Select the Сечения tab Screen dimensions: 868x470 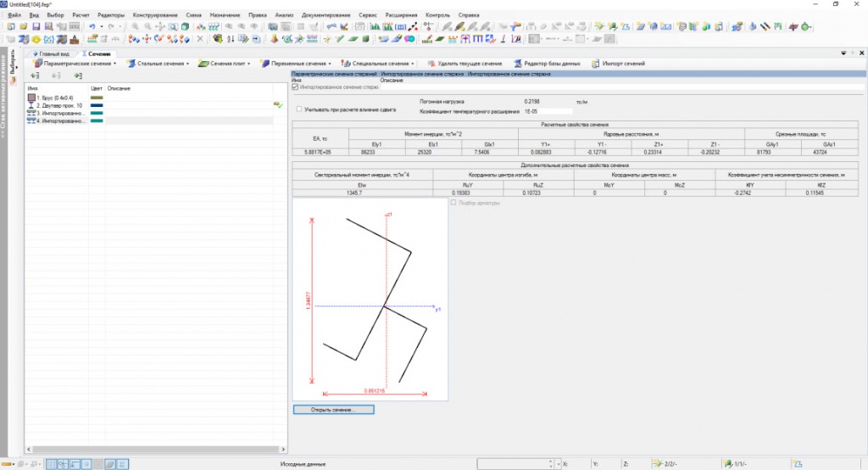pos(97,53)
